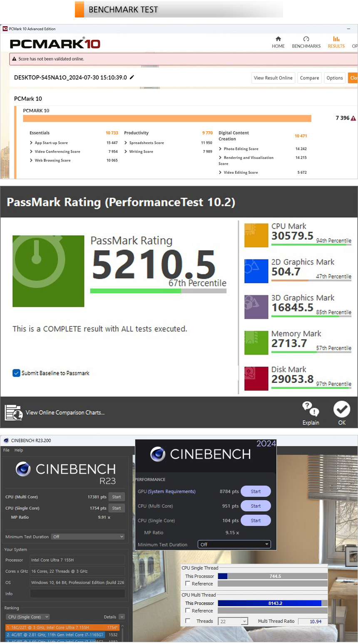This screenshot has height=644, width=358.
Task: Click View Online Comparison Charts link text
Action: 65,412
